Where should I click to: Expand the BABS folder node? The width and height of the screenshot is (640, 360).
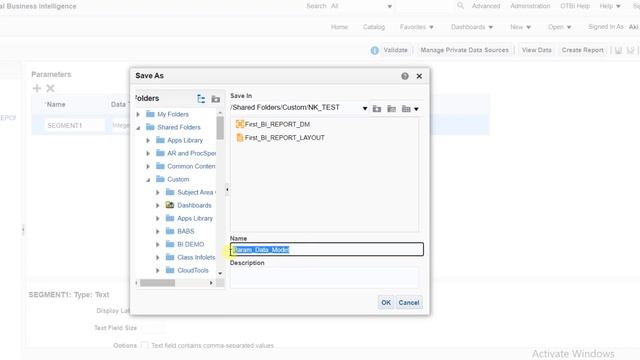pos(158,231)
